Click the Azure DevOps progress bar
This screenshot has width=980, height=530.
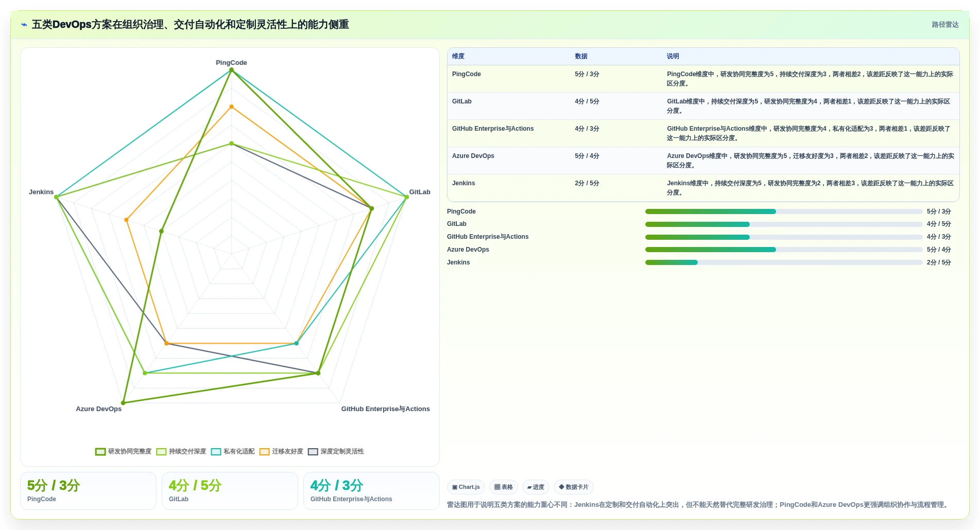(x=784, y=250)
